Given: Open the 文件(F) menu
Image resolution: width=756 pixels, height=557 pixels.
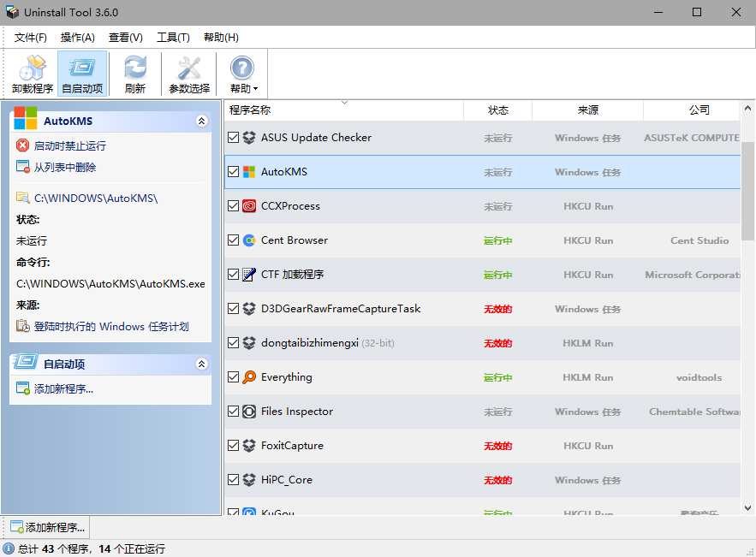Looking at the screenshot, I should pyautogui.click(x=30, y=38).
